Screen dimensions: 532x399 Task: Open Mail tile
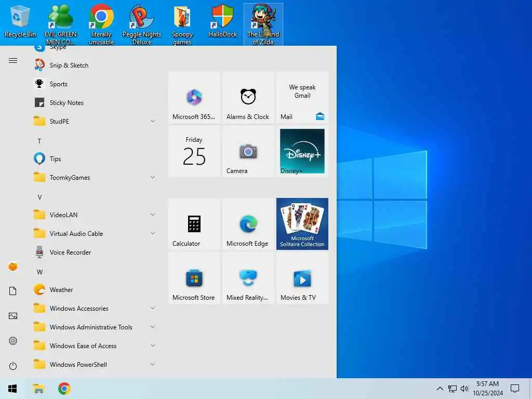click(x=302, y=97)
